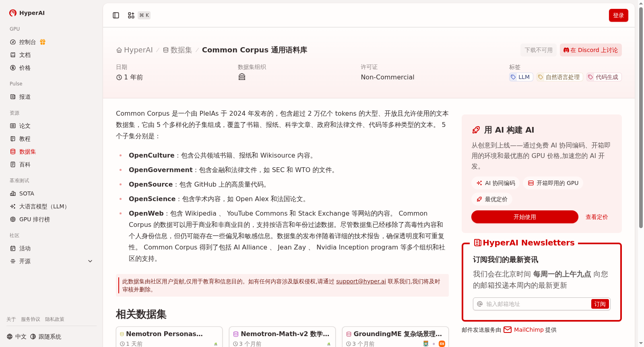Select the 自然语言处理 tag
This screenshot has width=644, height=347.
(559, 77)
